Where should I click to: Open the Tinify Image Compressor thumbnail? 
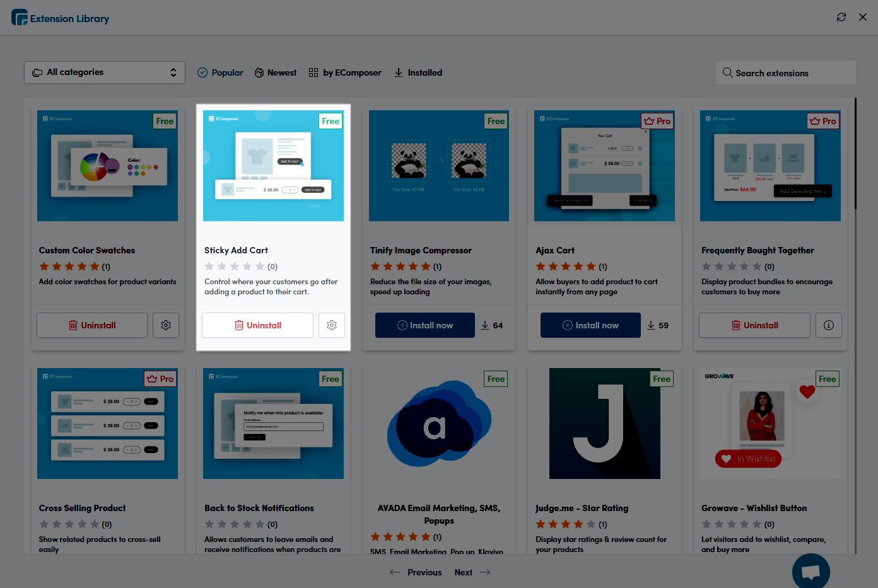click(x=439, y=166)
